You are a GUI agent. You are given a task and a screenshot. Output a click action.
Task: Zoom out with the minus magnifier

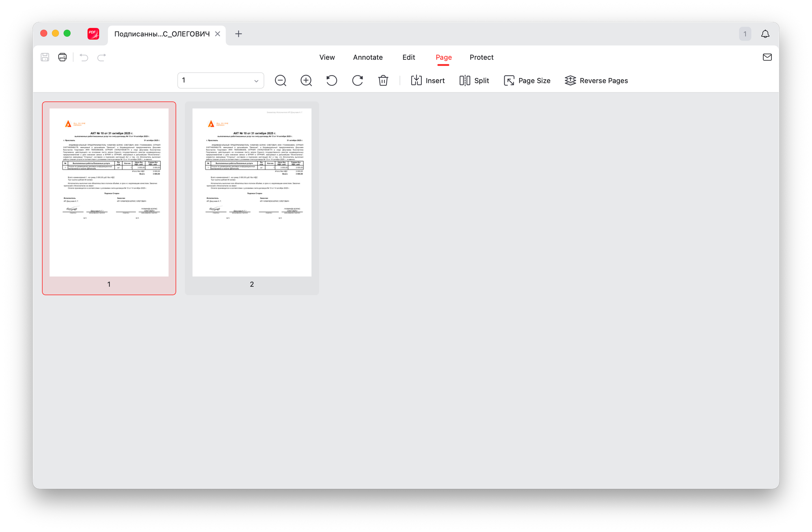point(281,80)
